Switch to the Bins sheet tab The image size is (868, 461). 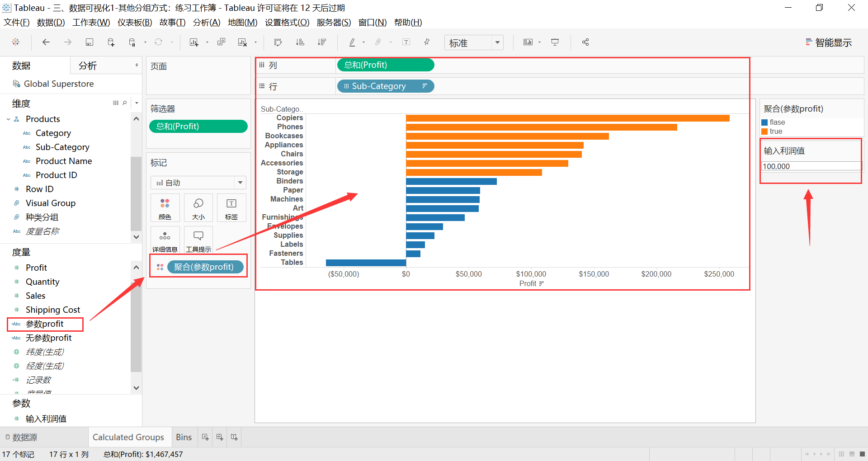[184, 437]
